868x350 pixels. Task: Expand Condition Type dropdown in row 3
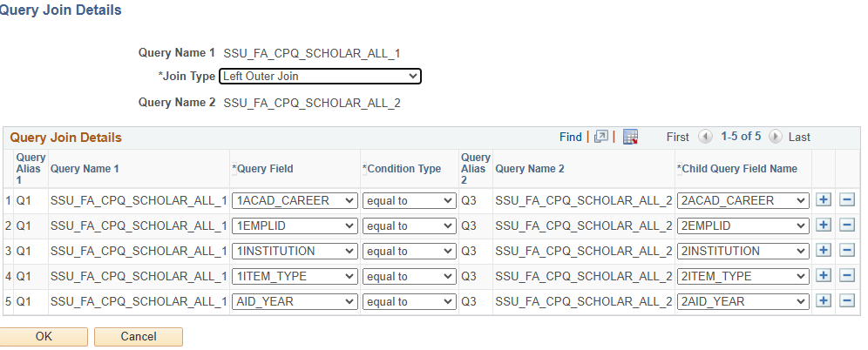[409, 251]
